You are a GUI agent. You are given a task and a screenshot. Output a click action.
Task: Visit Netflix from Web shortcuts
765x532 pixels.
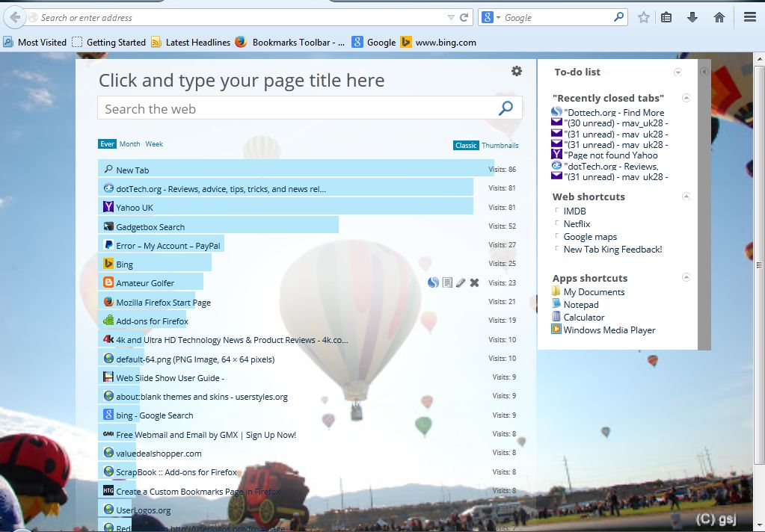click(x=576, y=223)
